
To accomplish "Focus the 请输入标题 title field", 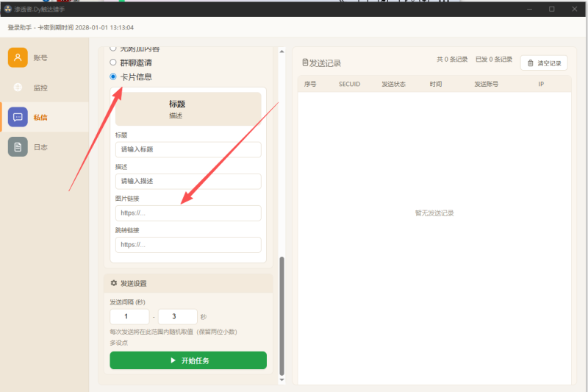I will [x=188, y=149].
